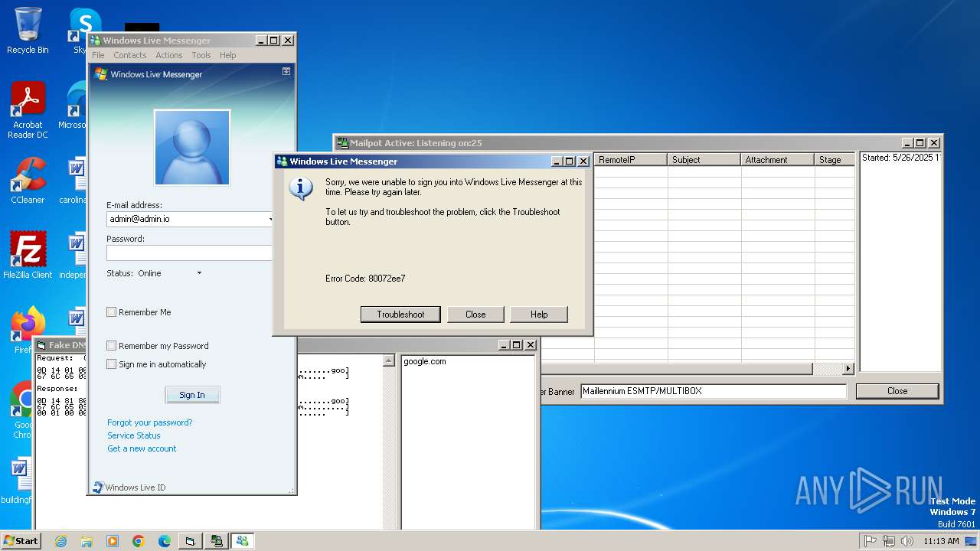Click the RemoteIP column header in Mailpot
The image size is (980, 551).
point(631,160)
